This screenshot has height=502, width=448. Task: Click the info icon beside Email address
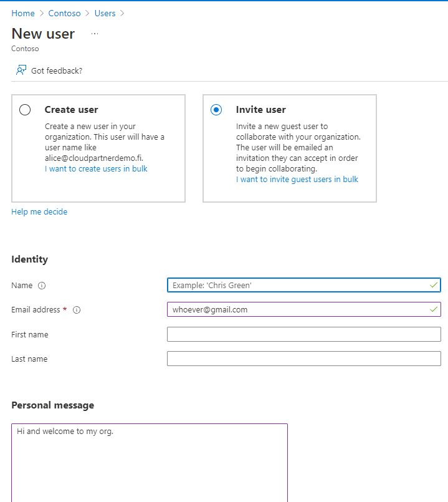[77, 310]
